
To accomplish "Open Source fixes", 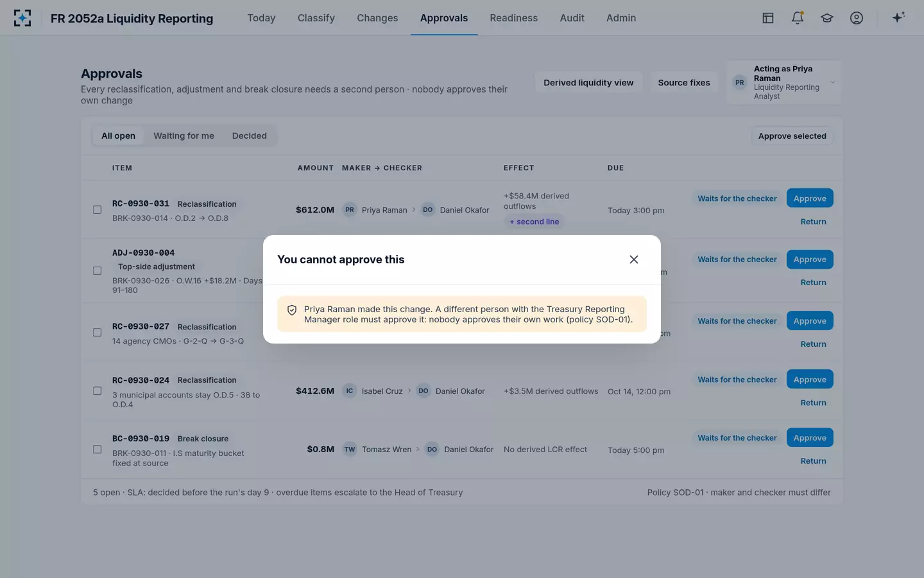I will 684,83.
